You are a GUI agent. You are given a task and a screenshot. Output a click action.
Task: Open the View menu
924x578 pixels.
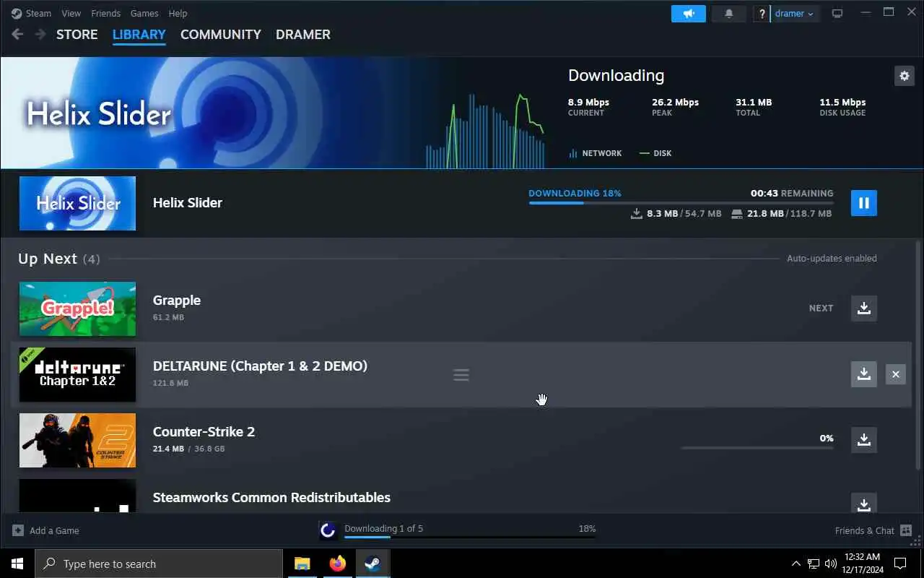click(x=71, y=13)
